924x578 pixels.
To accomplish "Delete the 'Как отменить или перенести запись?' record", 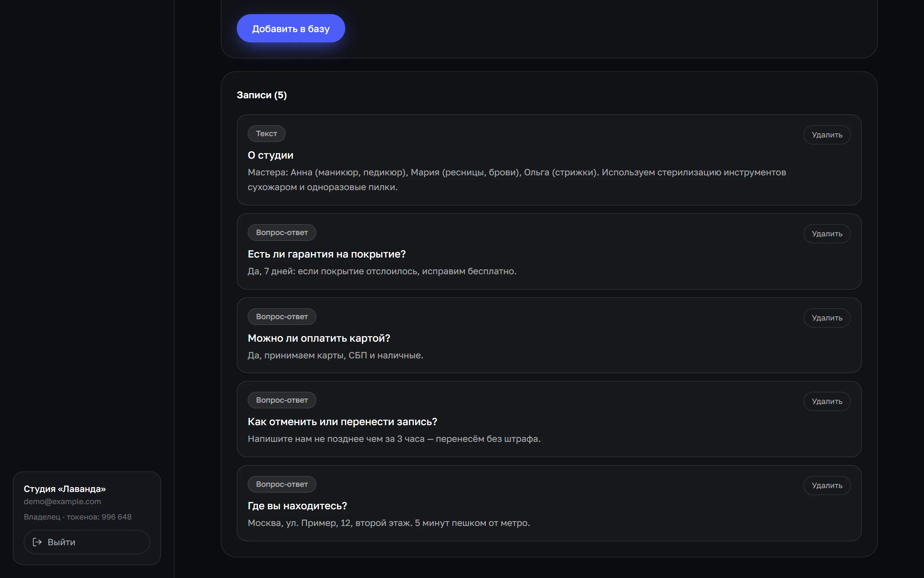I will [827, 401].
